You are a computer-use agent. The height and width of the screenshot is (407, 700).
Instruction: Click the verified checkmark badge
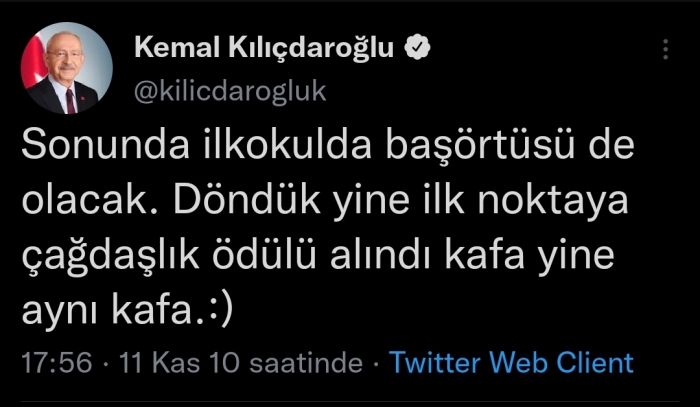coord(417,48)
